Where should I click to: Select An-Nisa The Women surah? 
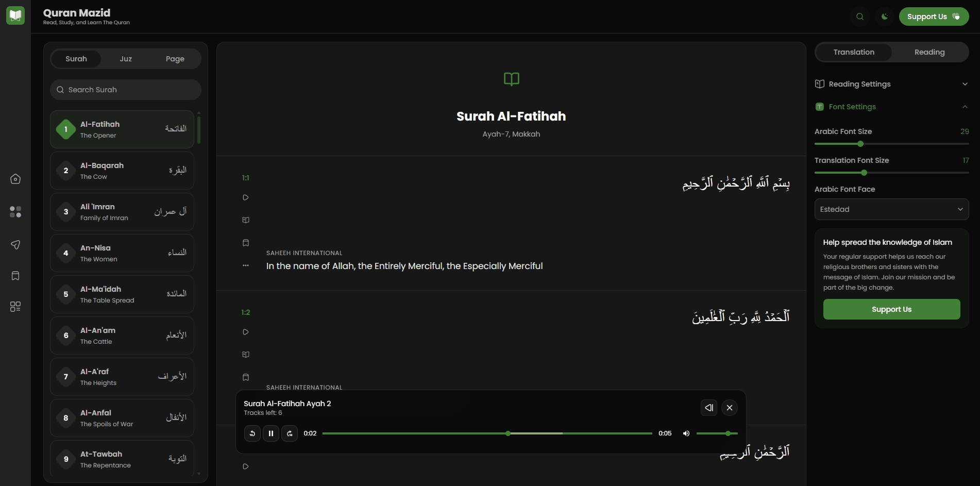point(122,253)
